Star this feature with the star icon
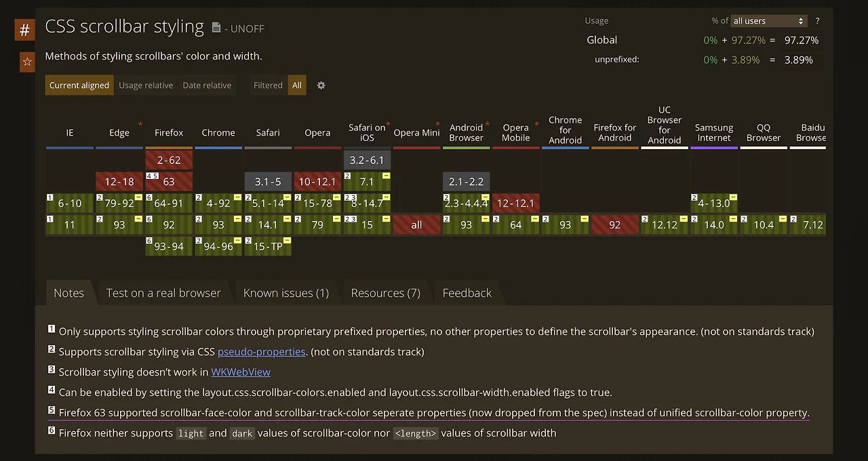868x461 pixels. pyautogui.click(x=27, y=62)
